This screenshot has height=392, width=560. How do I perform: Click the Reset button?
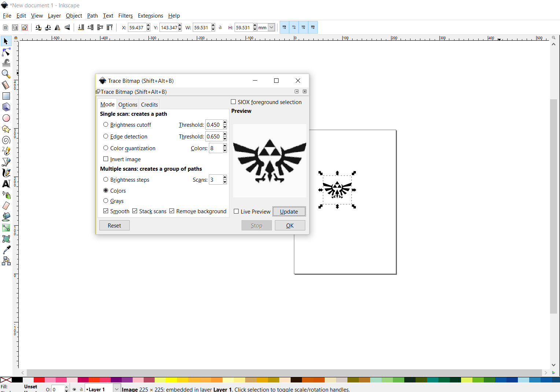click(x=114, y=225)
